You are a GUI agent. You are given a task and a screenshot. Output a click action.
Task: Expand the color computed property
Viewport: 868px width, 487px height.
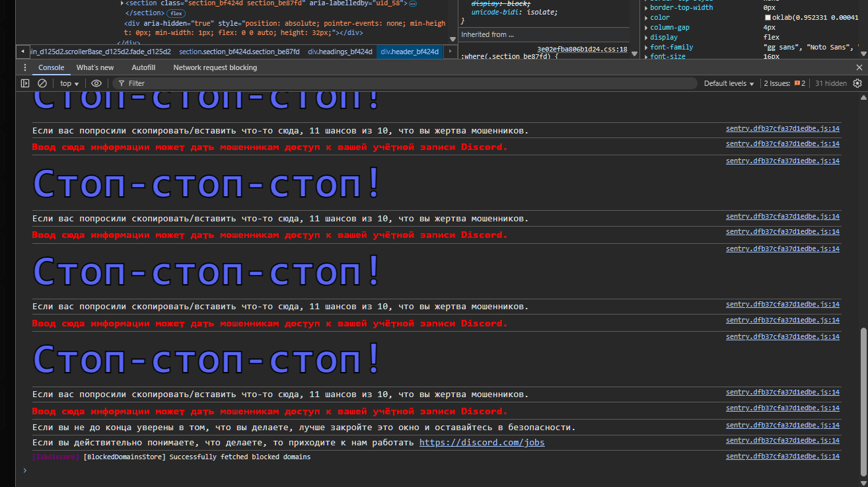coord(647,18)
